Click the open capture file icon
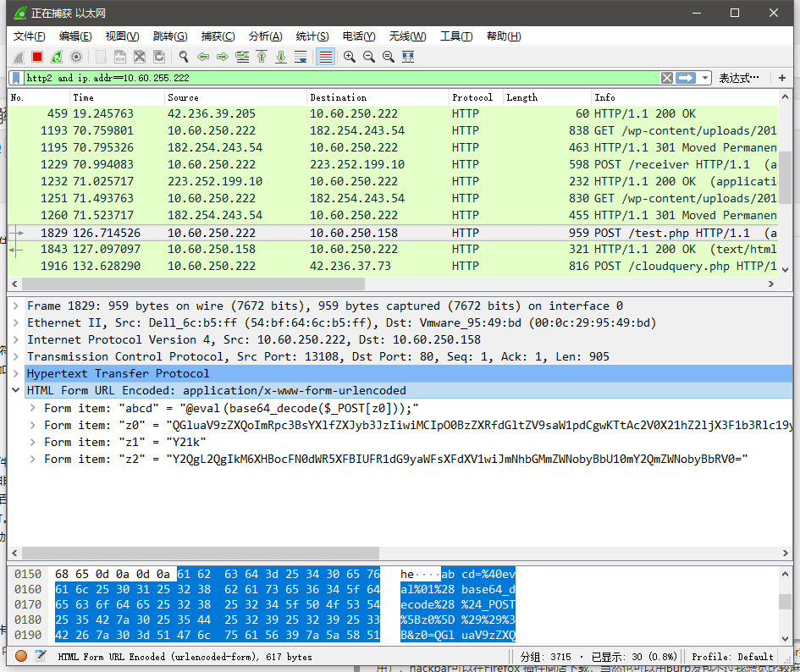The height and width of the screenshot is (672, 800). click(101, 58)
